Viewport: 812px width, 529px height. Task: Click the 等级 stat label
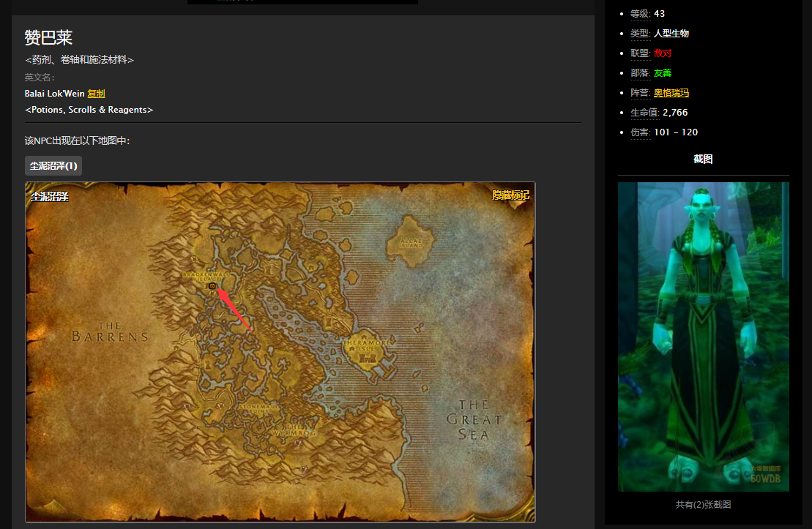[639, 13]
